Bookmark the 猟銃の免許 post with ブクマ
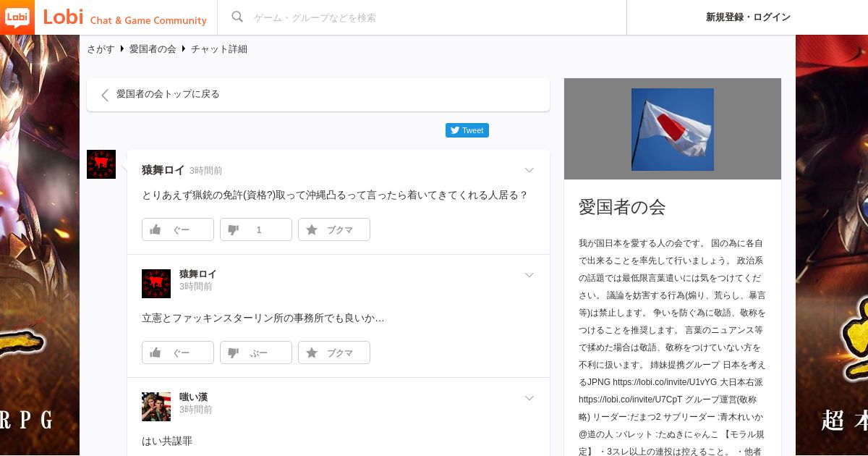Screen dimensions: 868x456 pyautogui.click(x=334, y=229)
